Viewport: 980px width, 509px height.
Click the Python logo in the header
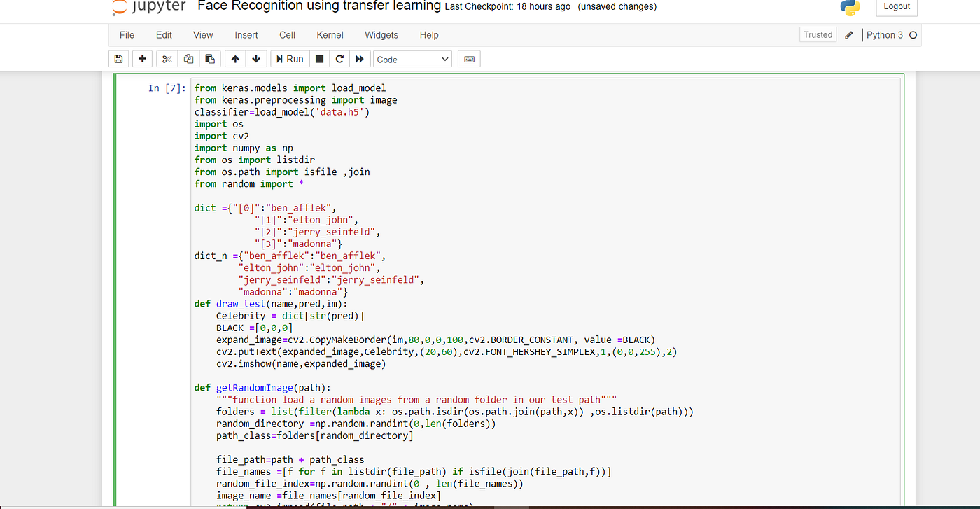pos(850,7)
